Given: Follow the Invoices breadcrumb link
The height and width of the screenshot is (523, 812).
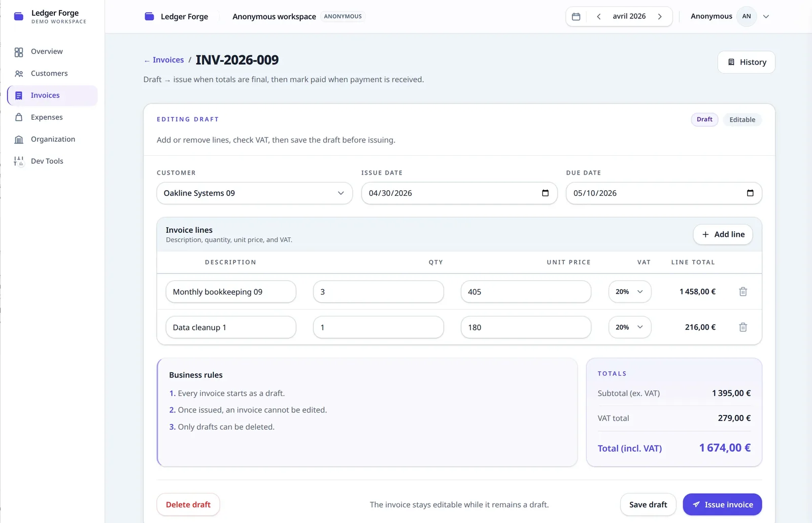Looking at the screenshot, I should point(168,60).
